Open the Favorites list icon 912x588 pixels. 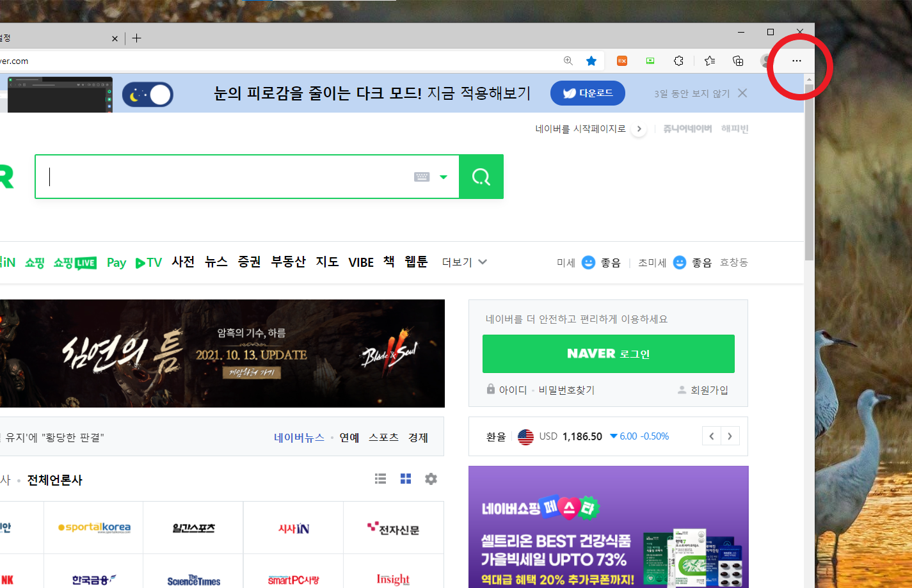coord(710,61)
